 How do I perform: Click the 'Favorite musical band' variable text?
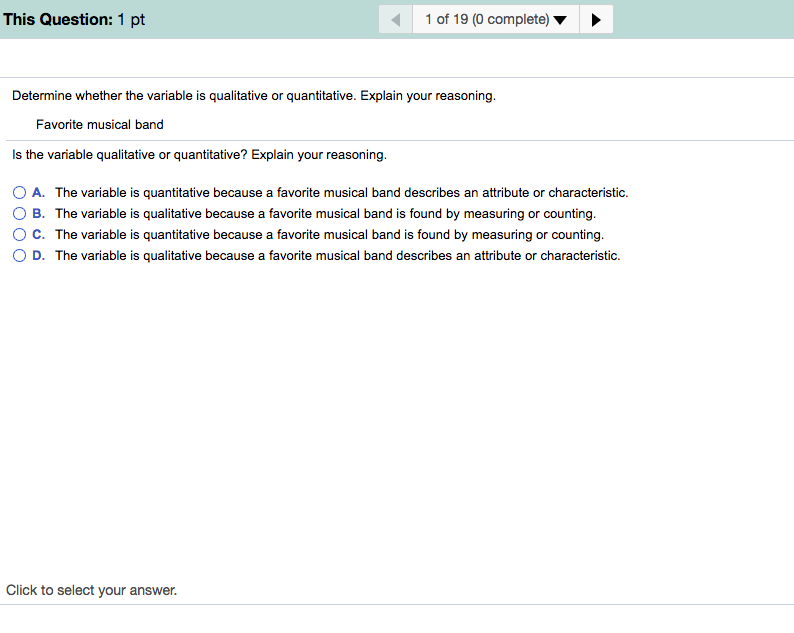[x=100, y=125]
